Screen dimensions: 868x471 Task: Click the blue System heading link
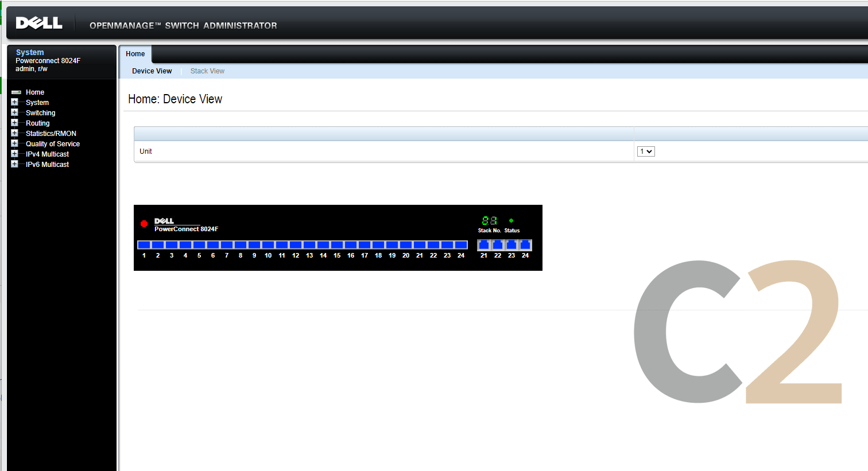[30, 52]
